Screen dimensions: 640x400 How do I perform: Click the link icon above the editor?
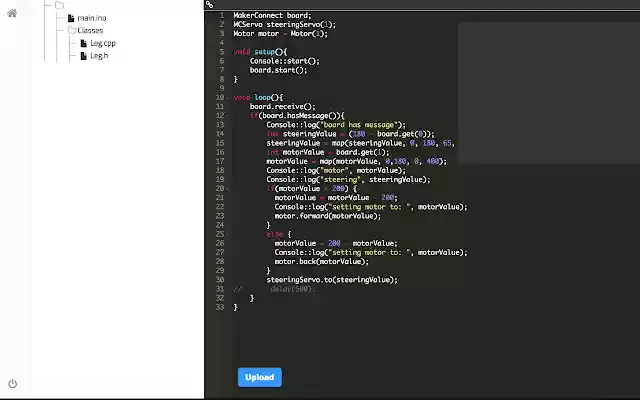click(209, 4)
